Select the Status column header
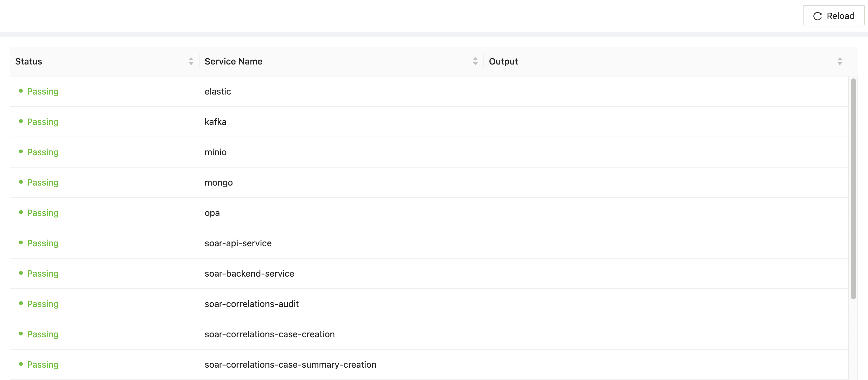 [28, 61]
